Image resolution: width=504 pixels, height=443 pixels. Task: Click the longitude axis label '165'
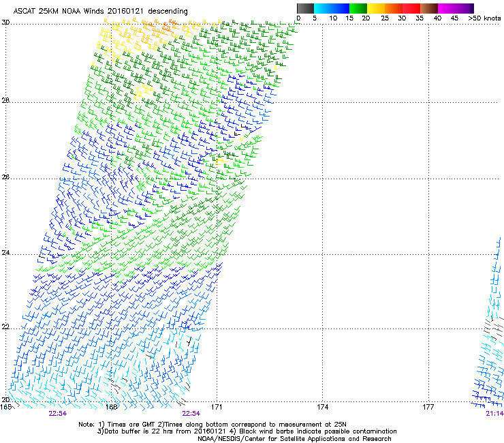click(x=5, y=407)
